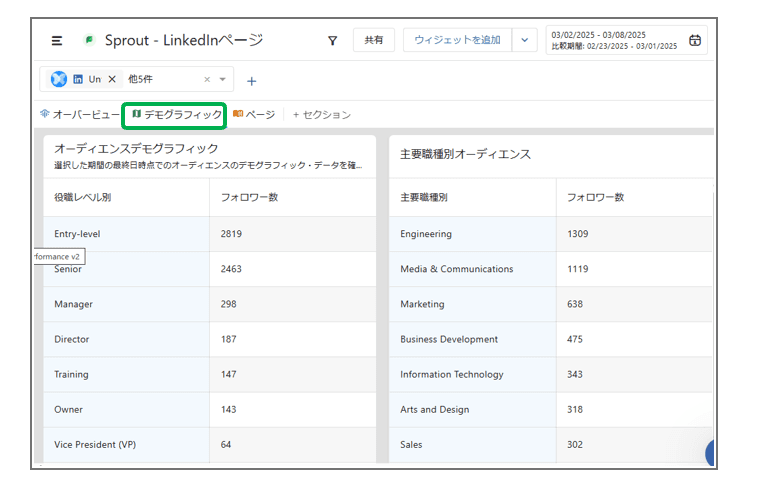Remove the LinkedIn 'Un' profile chip
Viewport: 757px width, 483px height.
[112, 79]
